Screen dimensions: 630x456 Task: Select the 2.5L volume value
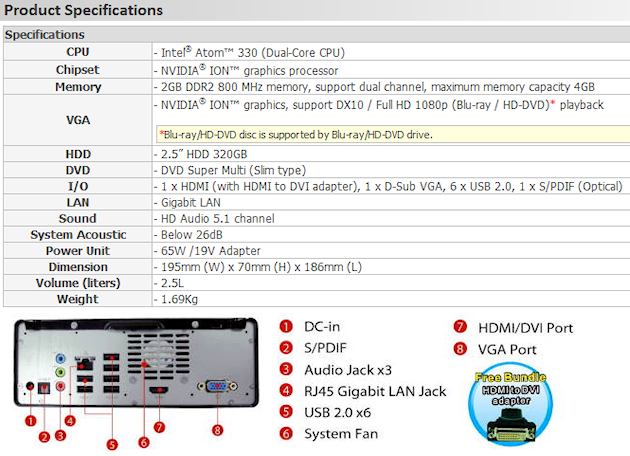click(172, 283)
